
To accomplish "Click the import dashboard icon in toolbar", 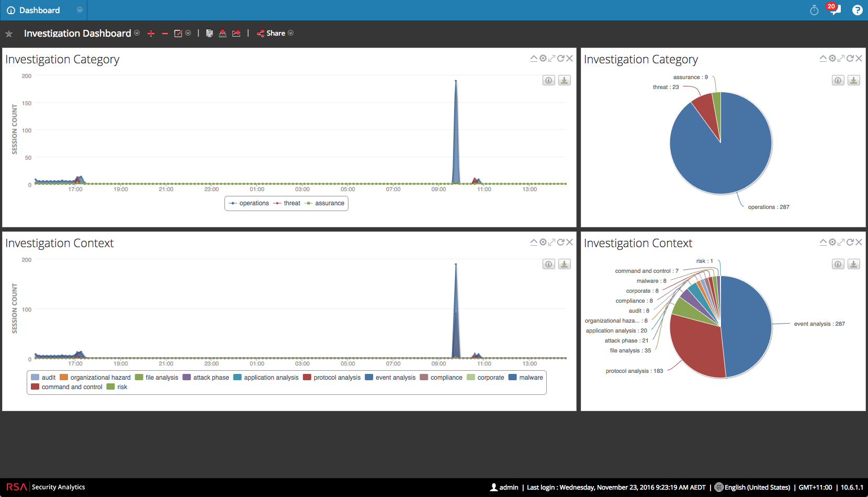I will [223, 34].
